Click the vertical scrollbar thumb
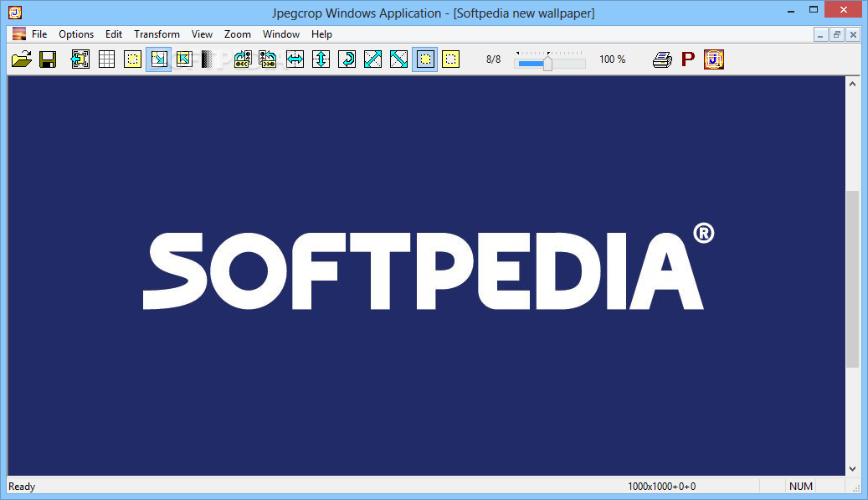Screen dimensions: 868x500 [x=852, y=279]
